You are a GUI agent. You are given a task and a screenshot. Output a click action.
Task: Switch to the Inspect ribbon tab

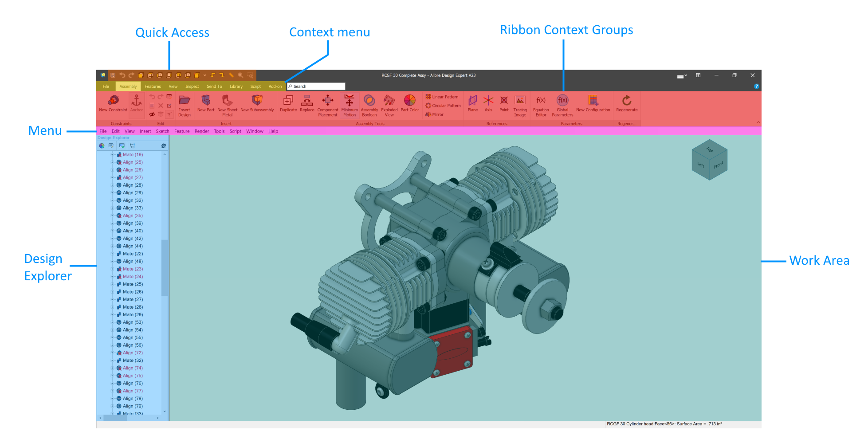coord(192,86)
